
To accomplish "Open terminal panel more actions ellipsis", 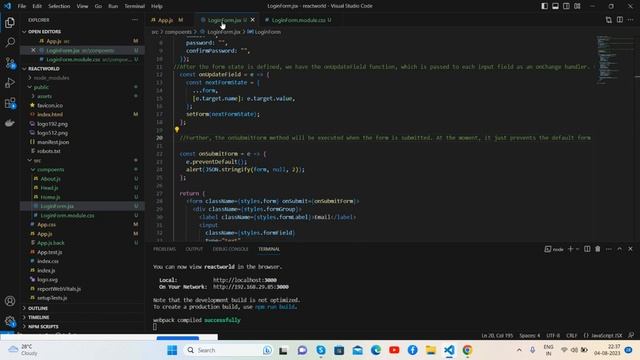I will click(609, 249).
